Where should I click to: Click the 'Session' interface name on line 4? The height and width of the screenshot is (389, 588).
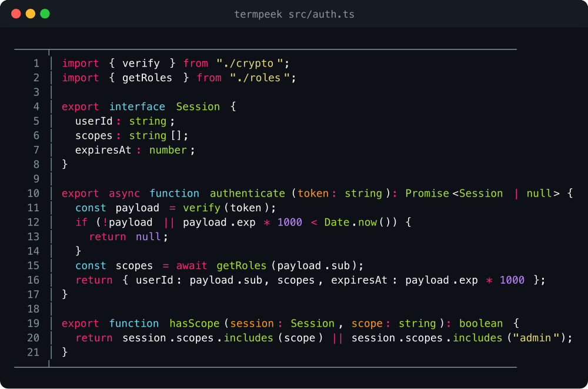tap(198, 107)
